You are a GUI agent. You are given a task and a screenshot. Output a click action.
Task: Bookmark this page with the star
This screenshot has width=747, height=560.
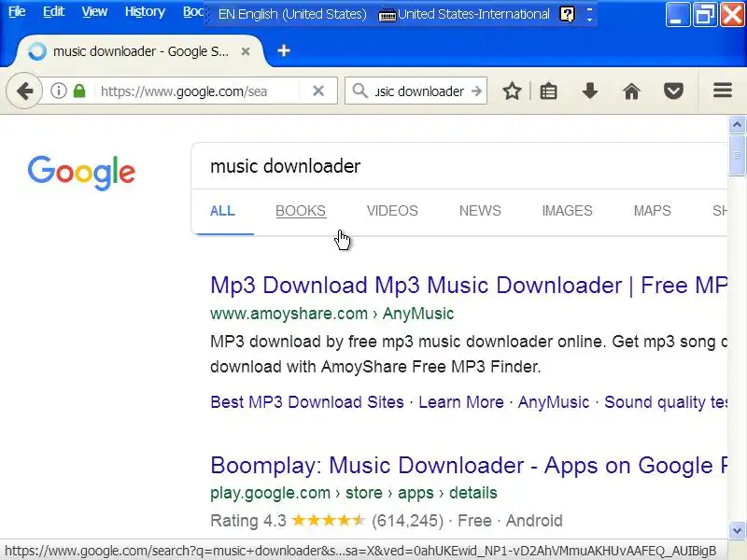click(x=512, y=91)
